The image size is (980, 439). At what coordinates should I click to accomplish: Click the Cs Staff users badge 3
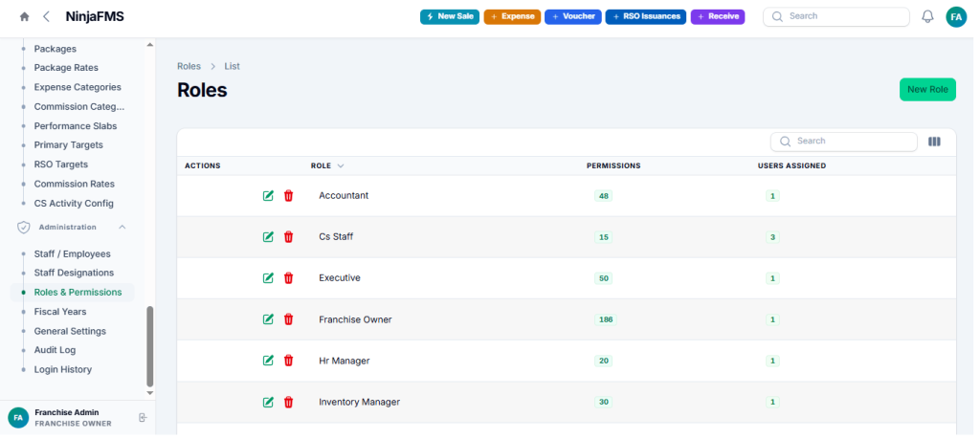(772, 237)
